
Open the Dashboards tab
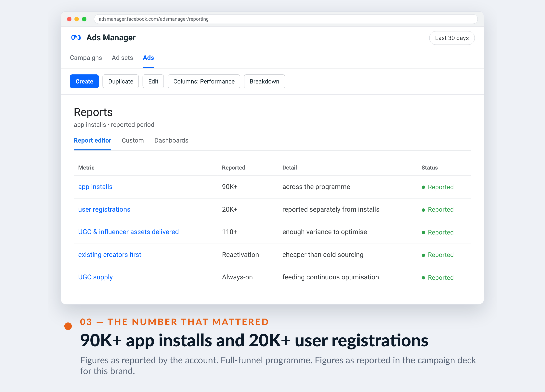[x=171, y=140]
